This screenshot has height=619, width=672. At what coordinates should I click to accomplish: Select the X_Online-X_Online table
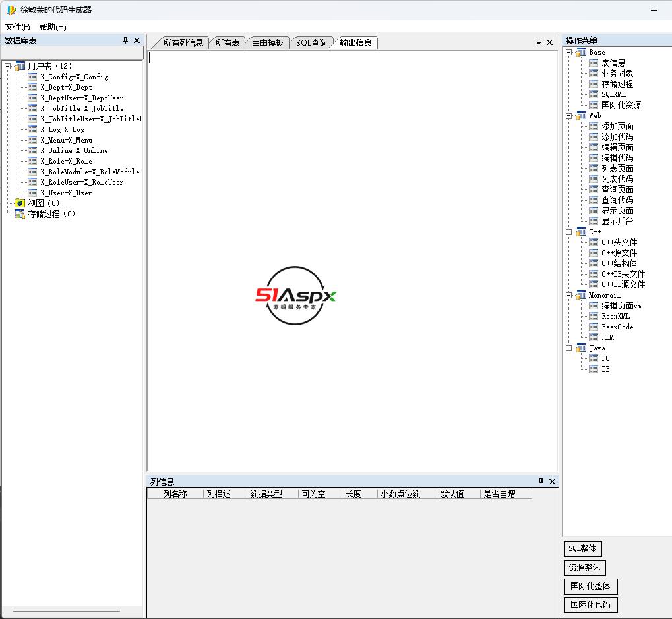tap(74, 150)
